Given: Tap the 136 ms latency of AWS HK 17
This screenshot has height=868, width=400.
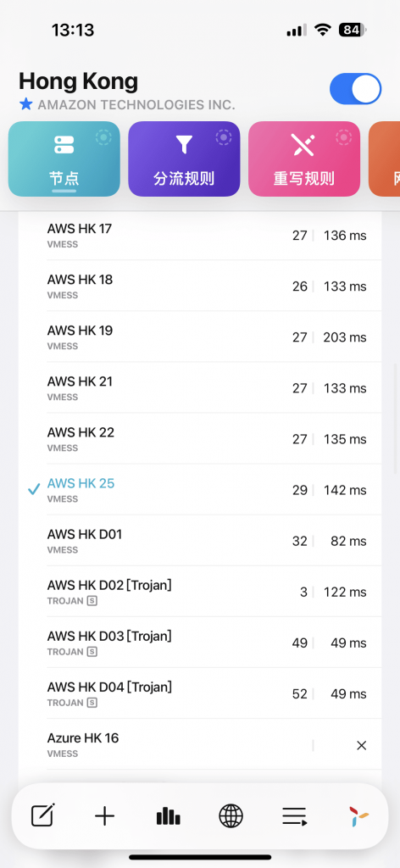Looking at the screenshot, I should point(345,236).
